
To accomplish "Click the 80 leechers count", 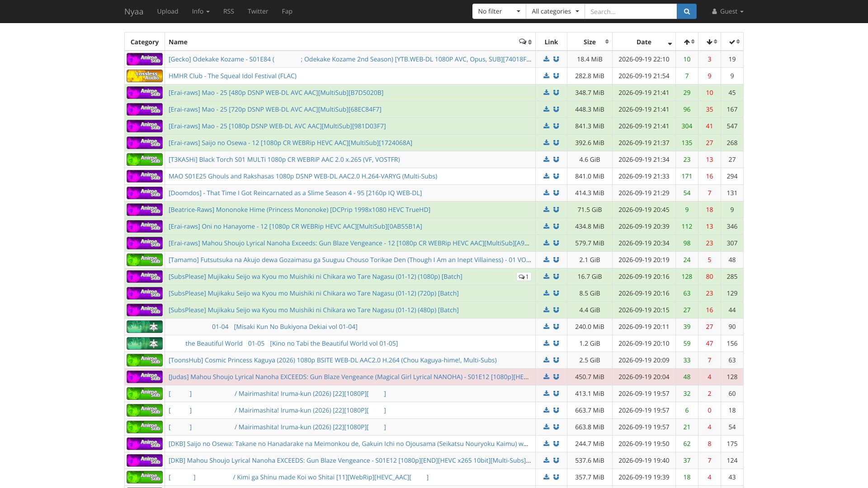I will click(x=709, y=277).
